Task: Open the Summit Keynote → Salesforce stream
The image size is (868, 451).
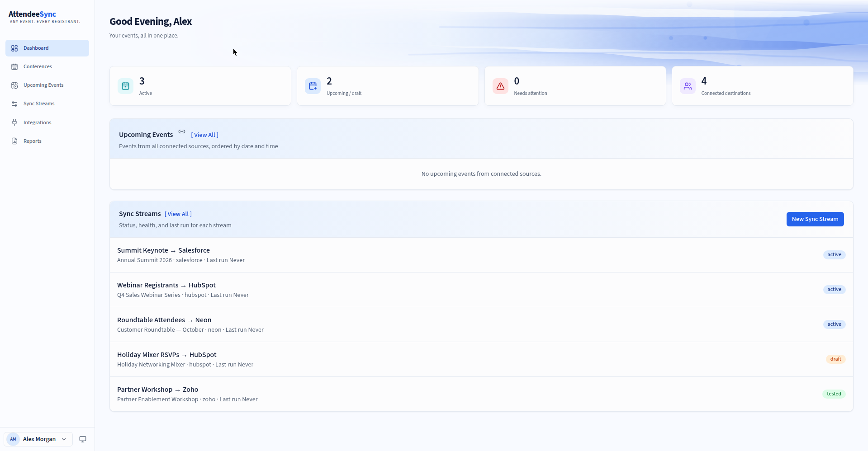Action: pyautogui.click(x=481, y=255)
